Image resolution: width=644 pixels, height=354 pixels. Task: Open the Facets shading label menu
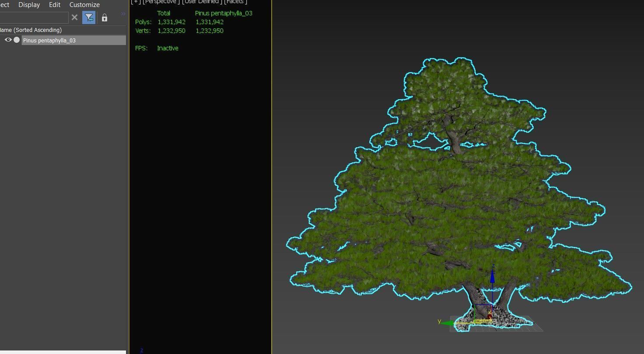pyautogui.click(x=236, y=2)
